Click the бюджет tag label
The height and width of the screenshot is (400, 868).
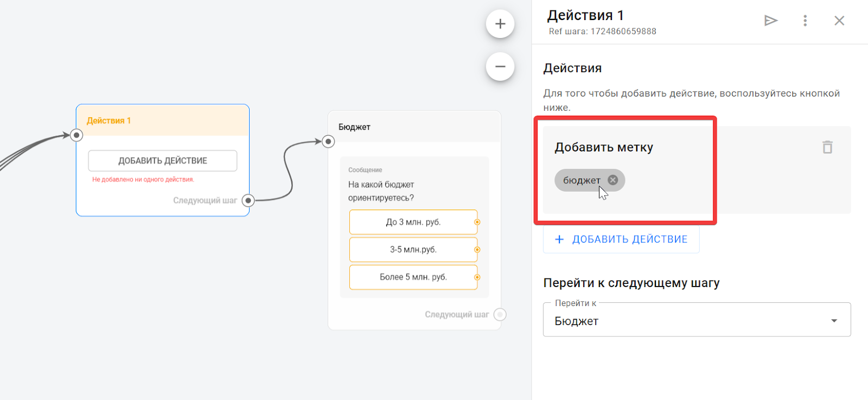tap(581, 180)
